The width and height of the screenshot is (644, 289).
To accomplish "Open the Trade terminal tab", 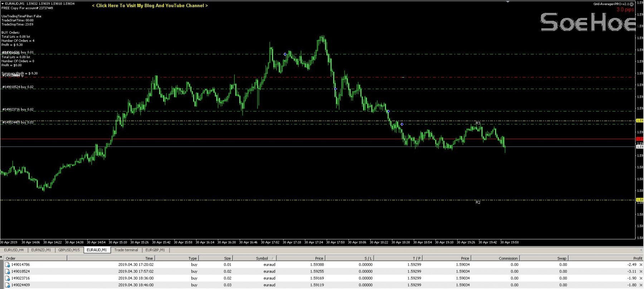I will pyautogui.click(x=126, y=250).
